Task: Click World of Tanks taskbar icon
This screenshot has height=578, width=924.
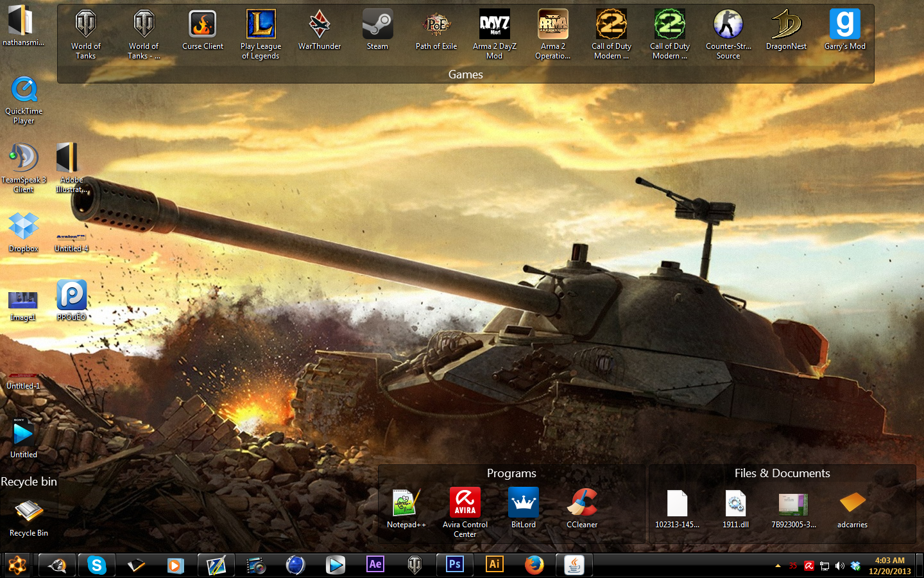Action: 415,565
